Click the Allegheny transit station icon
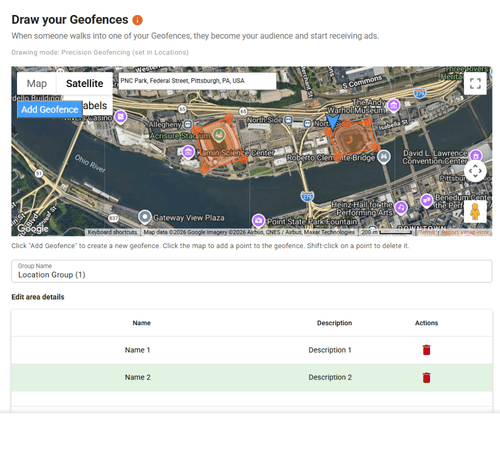Viewport: 500px width, 450px height. [x=188, y=124]
